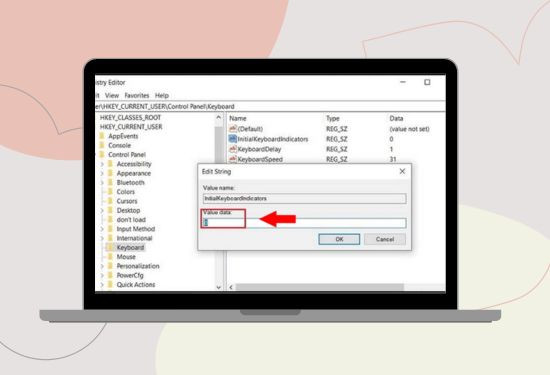
Task: Expand the PowerCfg key
Action: (x=102, y=276)
